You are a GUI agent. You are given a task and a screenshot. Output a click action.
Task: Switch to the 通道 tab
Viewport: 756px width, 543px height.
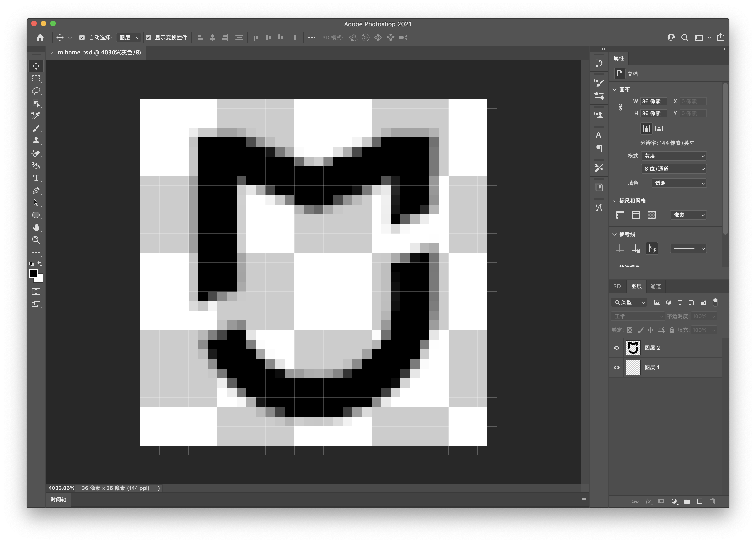pyautogui.click(x=655, y=286)
